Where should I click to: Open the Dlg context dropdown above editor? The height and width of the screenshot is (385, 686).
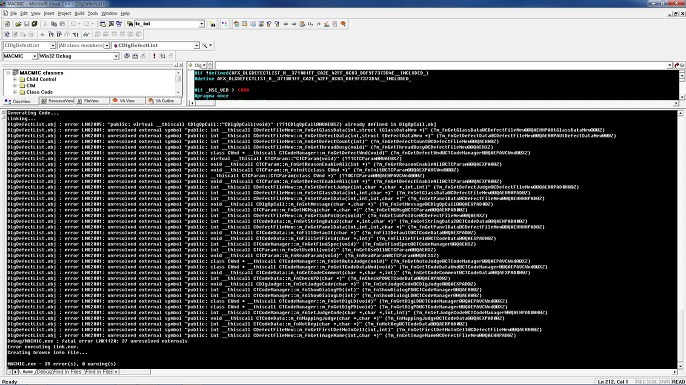point(204,65)
